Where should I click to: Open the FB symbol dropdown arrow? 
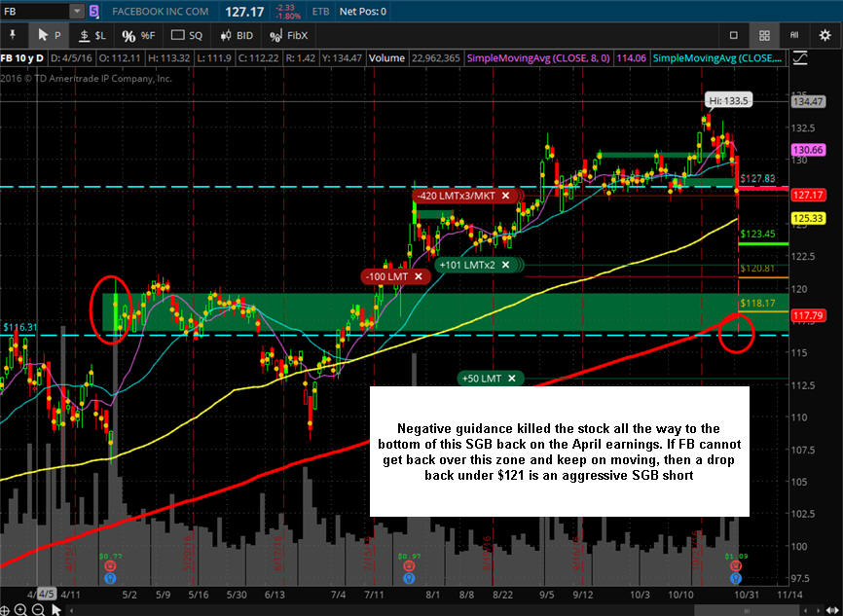77,11
